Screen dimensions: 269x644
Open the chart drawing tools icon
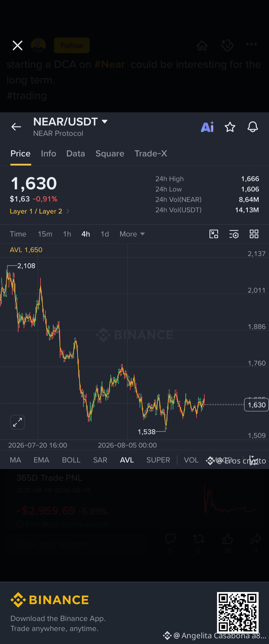214,234
